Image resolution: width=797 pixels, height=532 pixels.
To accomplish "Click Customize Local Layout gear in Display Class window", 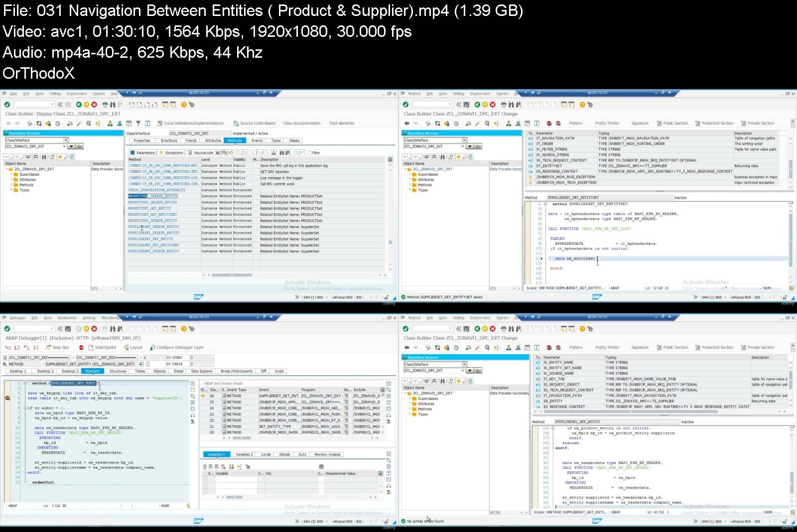I will pos(191,105).
